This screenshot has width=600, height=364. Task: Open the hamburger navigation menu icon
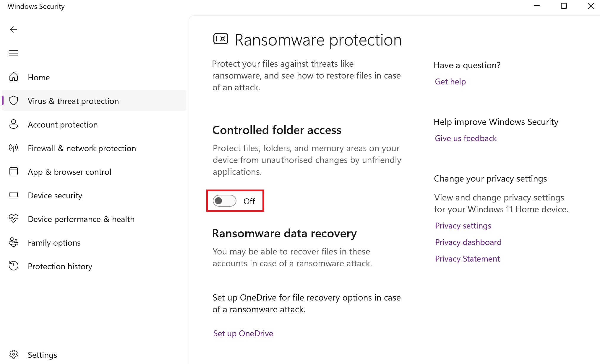(x=14, y=53)
